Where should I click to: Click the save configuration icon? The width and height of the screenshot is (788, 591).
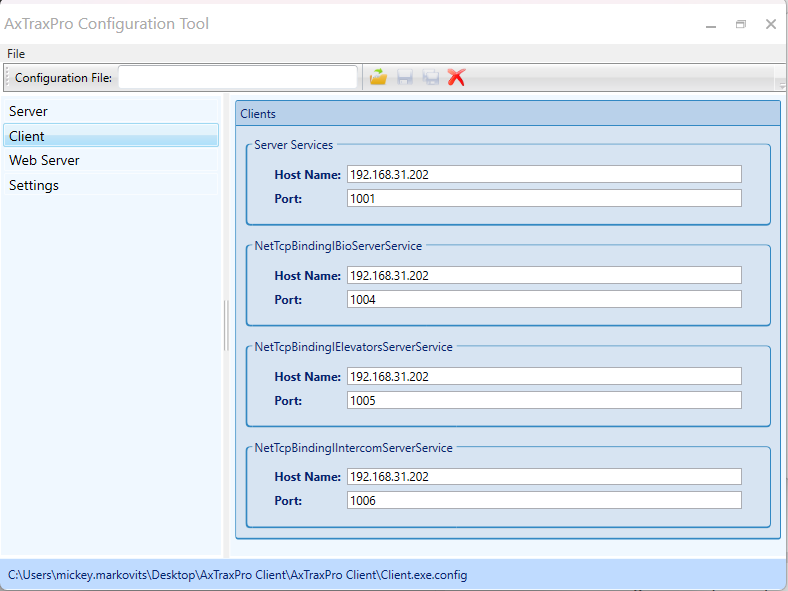pos(405,77)
